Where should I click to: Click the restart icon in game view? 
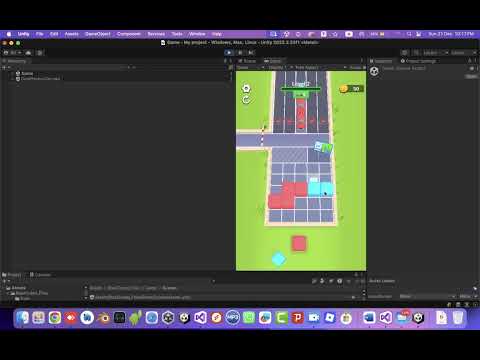[x=246, y=99]
